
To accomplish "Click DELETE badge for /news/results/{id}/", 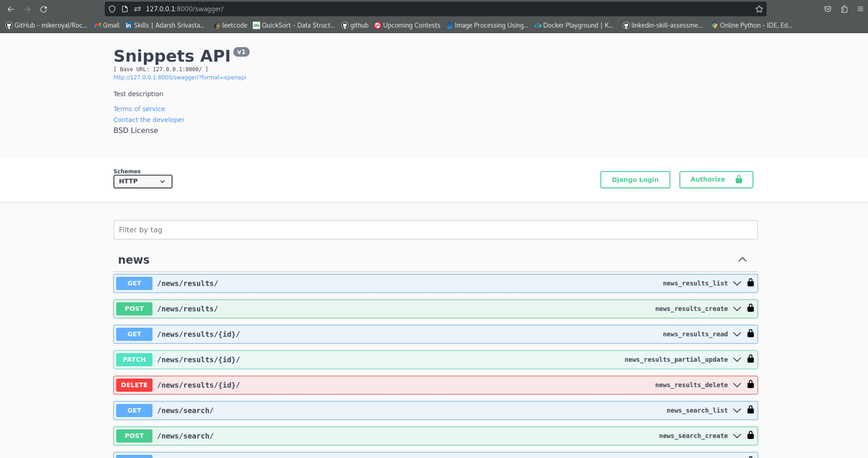I will (x=134, y=385).
